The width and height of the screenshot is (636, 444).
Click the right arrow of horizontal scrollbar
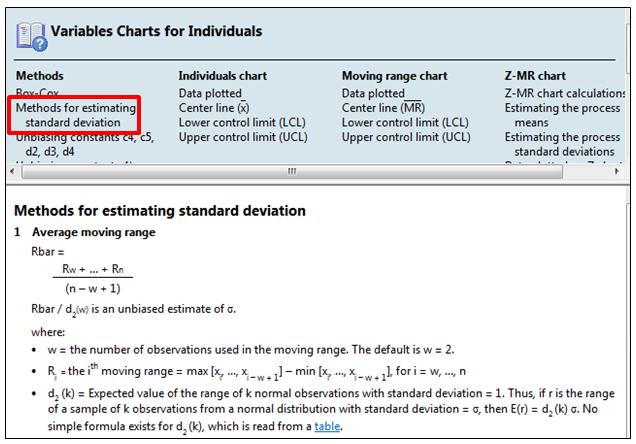pos(614,171)
